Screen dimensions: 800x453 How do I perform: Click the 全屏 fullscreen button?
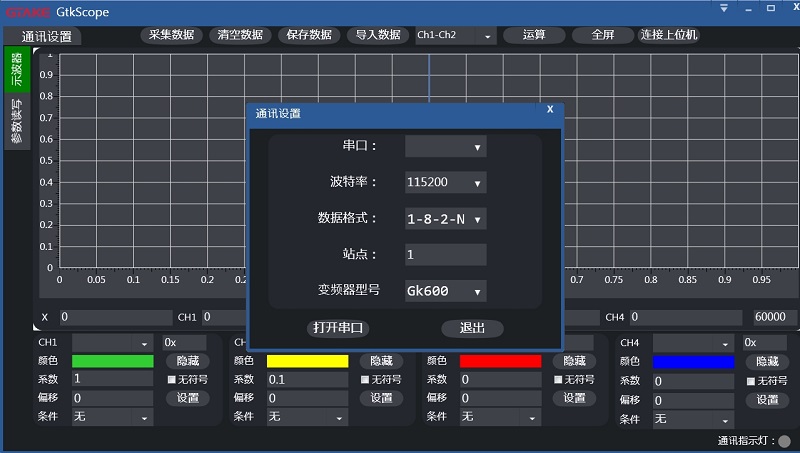point(603,35)
